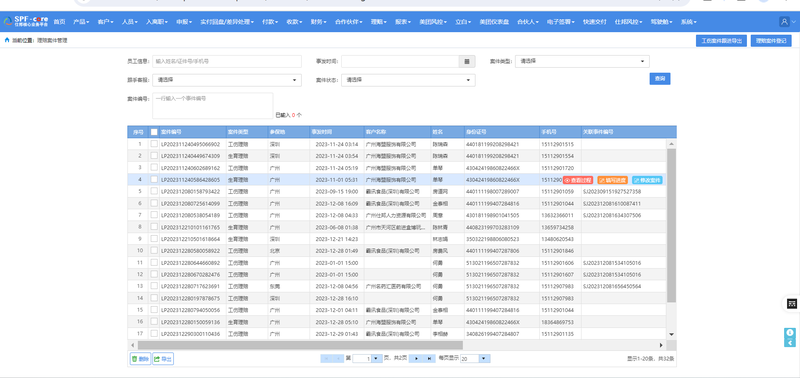Check row 9 LP202312210501618664
The height and width of the screenshot is (378, 800).
(154, 239)
